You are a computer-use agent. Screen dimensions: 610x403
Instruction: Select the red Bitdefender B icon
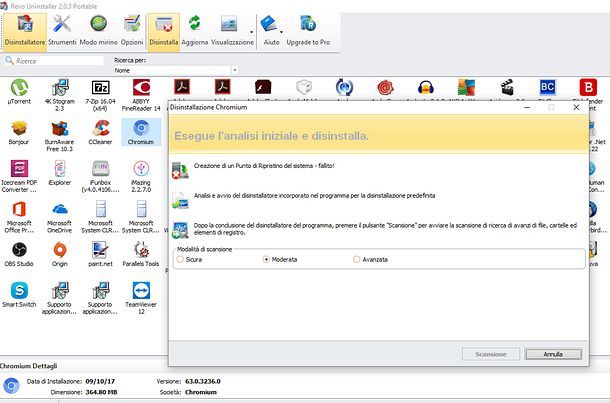[588, 88]
